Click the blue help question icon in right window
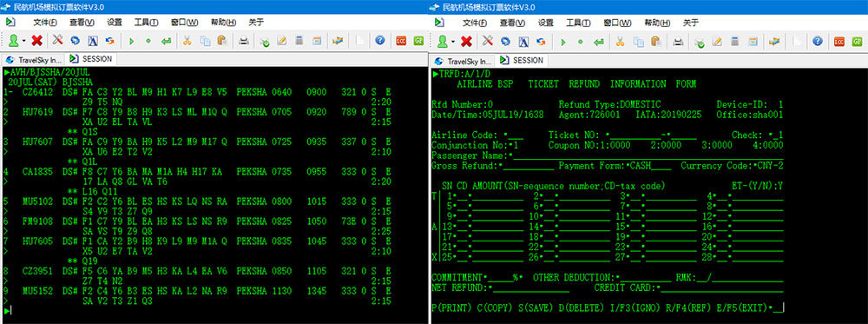Screen dimensions: 868x324 (x=818, y=41)
